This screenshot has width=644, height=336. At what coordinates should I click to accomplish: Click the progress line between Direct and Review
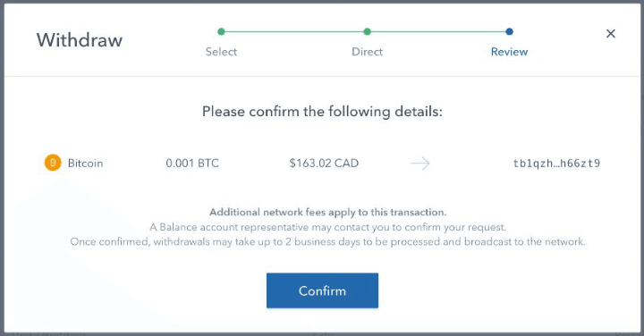tap(438, 31)
